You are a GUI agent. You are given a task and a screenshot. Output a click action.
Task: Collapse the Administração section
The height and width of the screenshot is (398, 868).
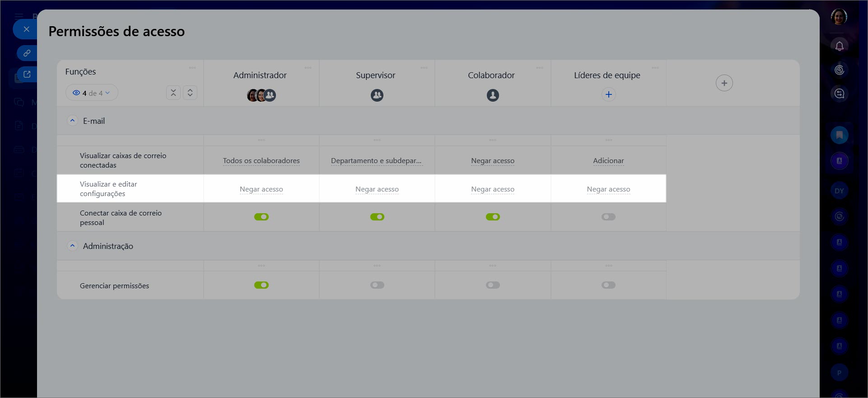tap(72, 246)
